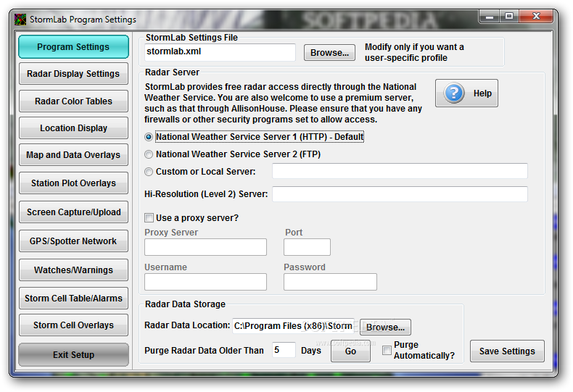
Task: Open the Program Settings section
Action: 73,46
